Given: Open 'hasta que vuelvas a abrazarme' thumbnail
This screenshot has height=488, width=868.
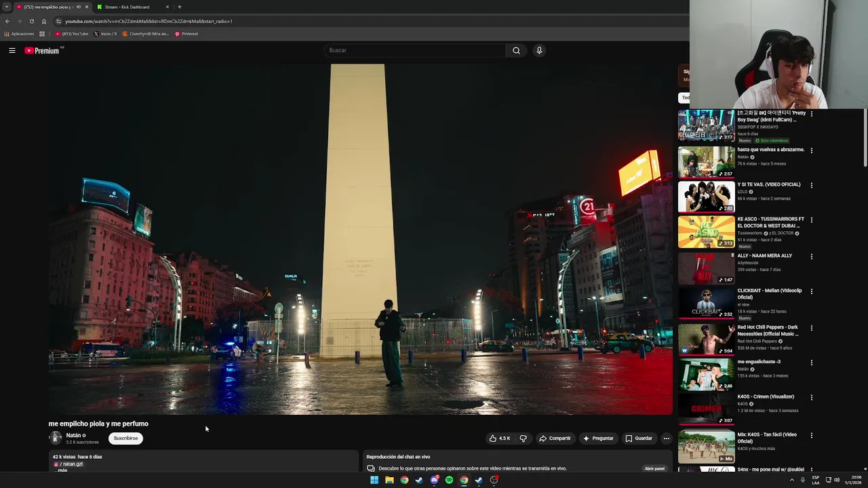Looking at the screenshot, I should tap(706, 162).
